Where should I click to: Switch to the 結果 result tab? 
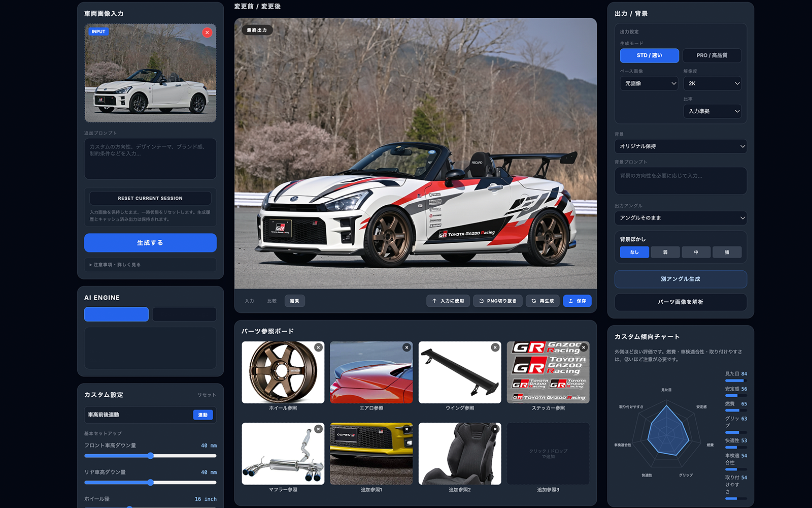click(x=294, y=301)
